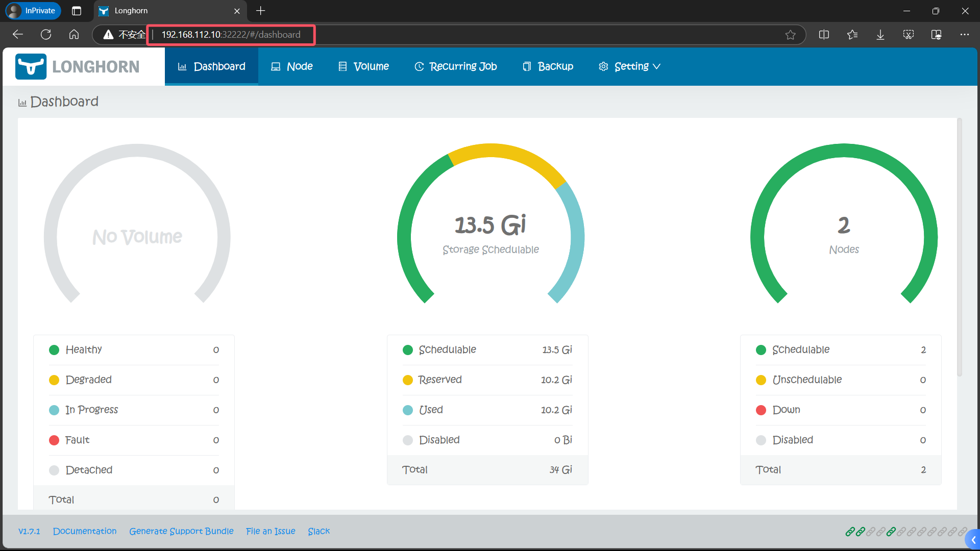Open the favorites list icon
The image size is (980, 551).
pos(852,35)
